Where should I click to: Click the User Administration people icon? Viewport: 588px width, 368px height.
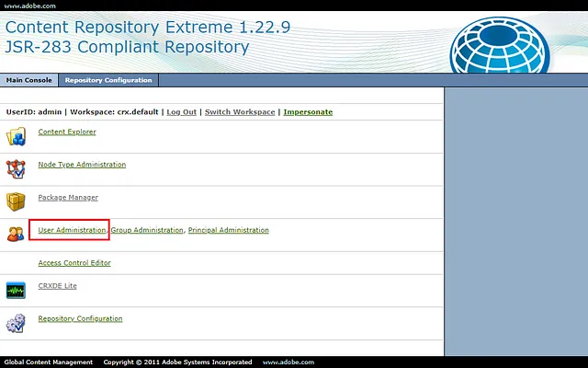[x=16, y=235]
